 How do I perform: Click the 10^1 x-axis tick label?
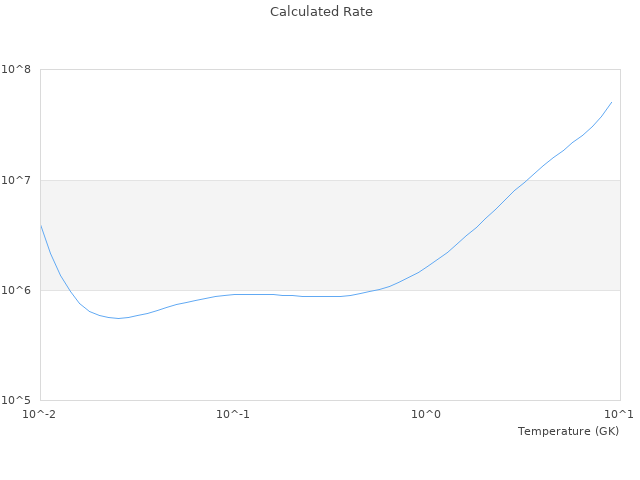click(x=619, y=414)
